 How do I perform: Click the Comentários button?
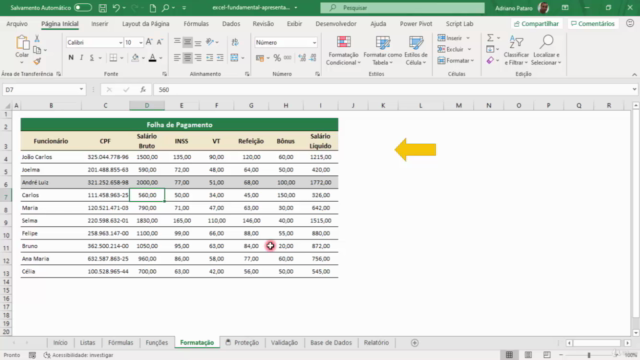[593, 24]
